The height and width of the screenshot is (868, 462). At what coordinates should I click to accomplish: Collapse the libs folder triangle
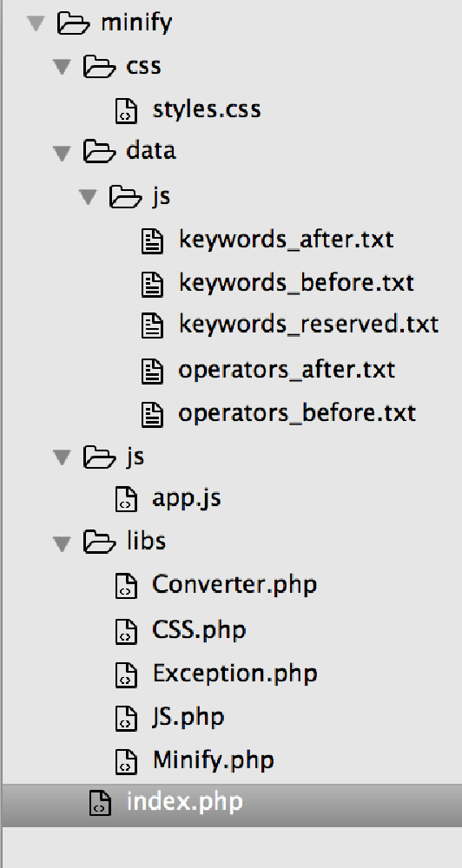[x=62, y=543]
